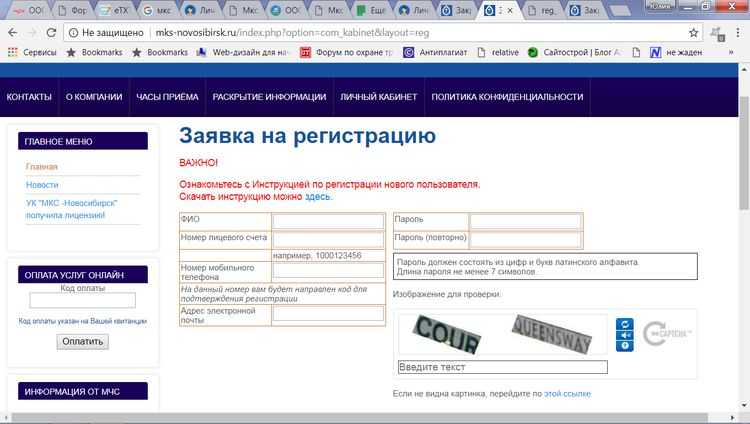This screenshot has height=424, width=750.
Task: Open 'Сайтострой | Блог' bookmark
Action: pos(574,52)
